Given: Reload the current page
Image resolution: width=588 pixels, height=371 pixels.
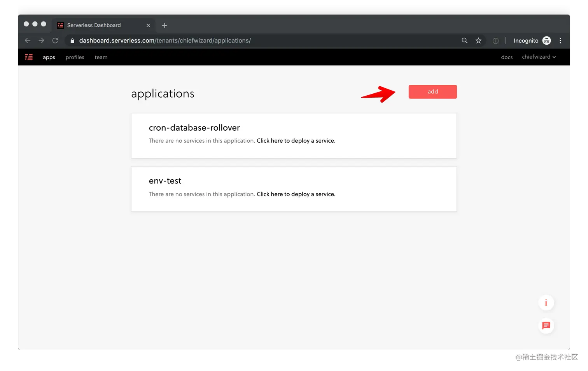Looking at the screenshot, I should click(55, 40).
